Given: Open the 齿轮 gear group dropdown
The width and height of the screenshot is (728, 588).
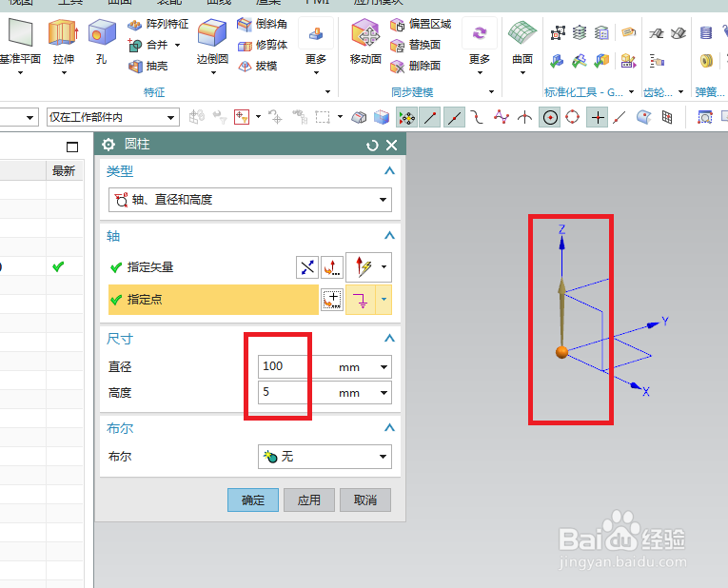Looking at the screenshot, I should [681, 92].
